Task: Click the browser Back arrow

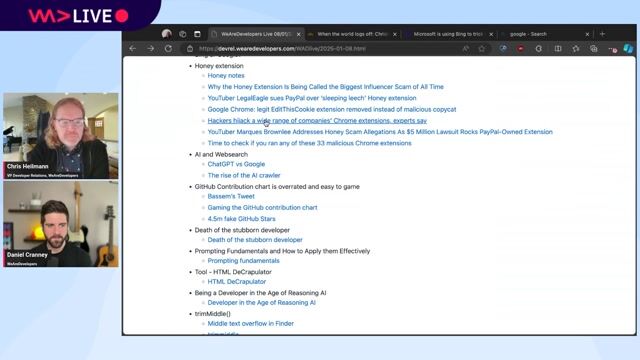Action: pyautogui.click(x=133, y=49)
